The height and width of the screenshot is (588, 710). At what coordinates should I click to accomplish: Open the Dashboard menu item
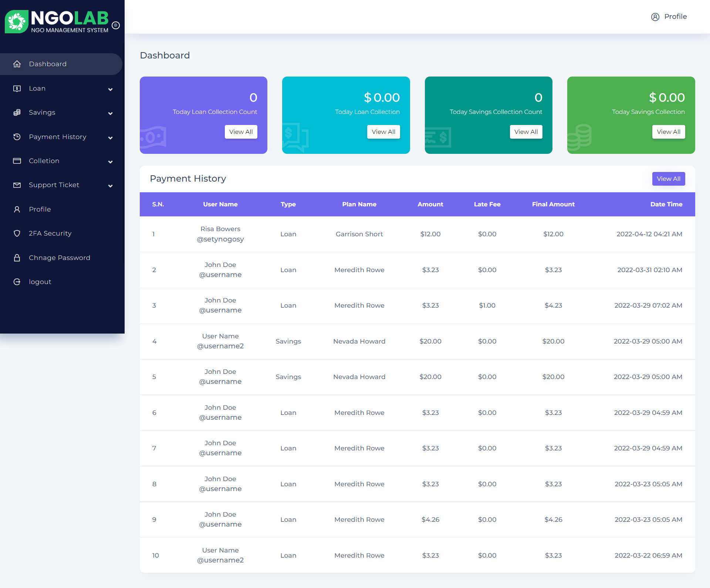point(48,64)
